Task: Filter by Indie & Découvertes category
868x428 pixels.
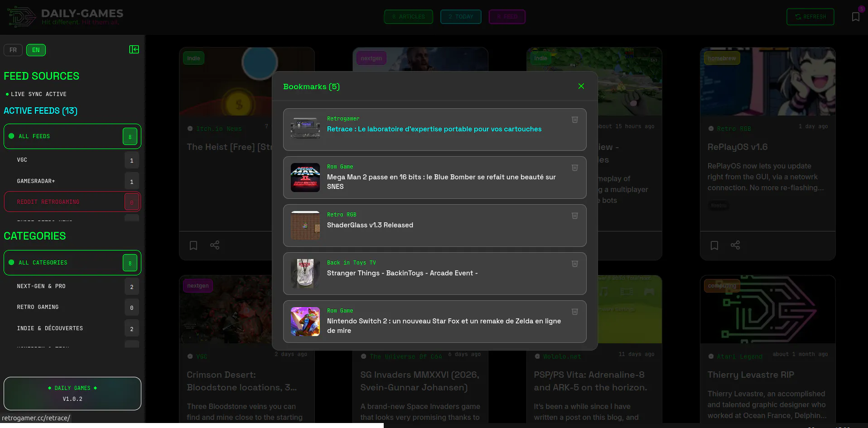Action: pos(72,328)
